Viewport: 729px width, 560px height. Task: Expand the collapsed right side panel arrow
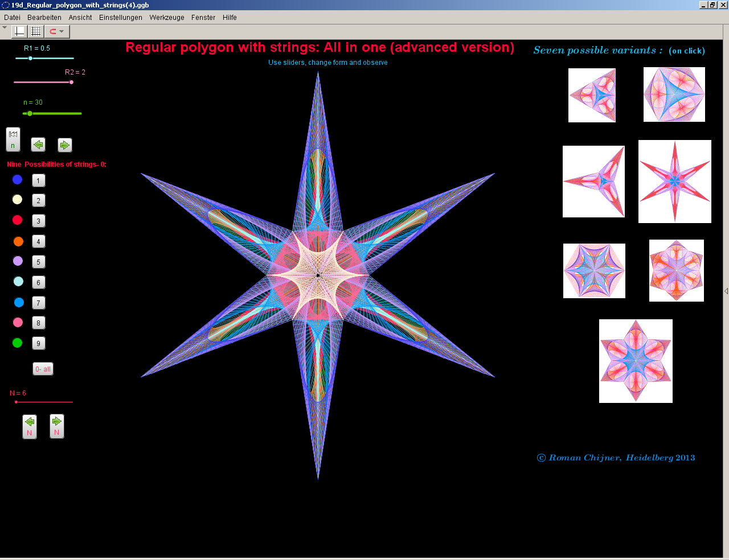(726, 291)
